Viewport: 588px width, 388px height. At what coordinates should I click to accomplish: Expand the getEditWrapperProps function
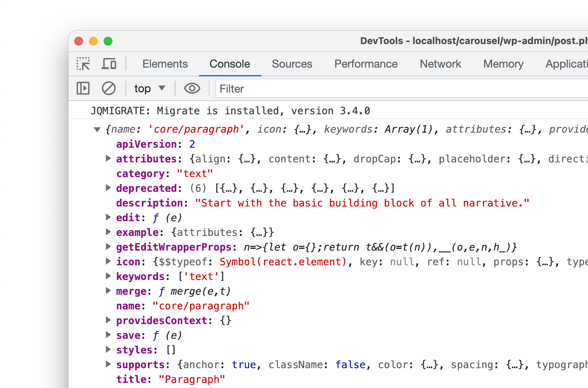[108, 247]
